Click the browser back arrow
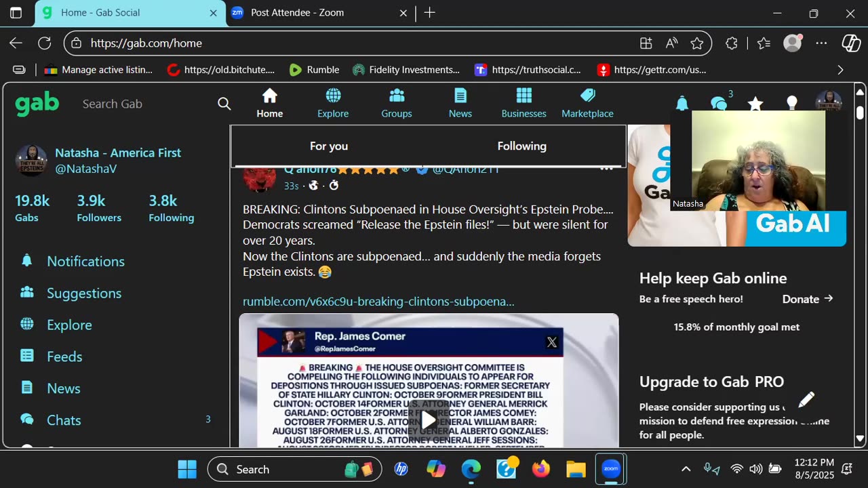This screenshot has width=868, height=488. coord(16,43)
